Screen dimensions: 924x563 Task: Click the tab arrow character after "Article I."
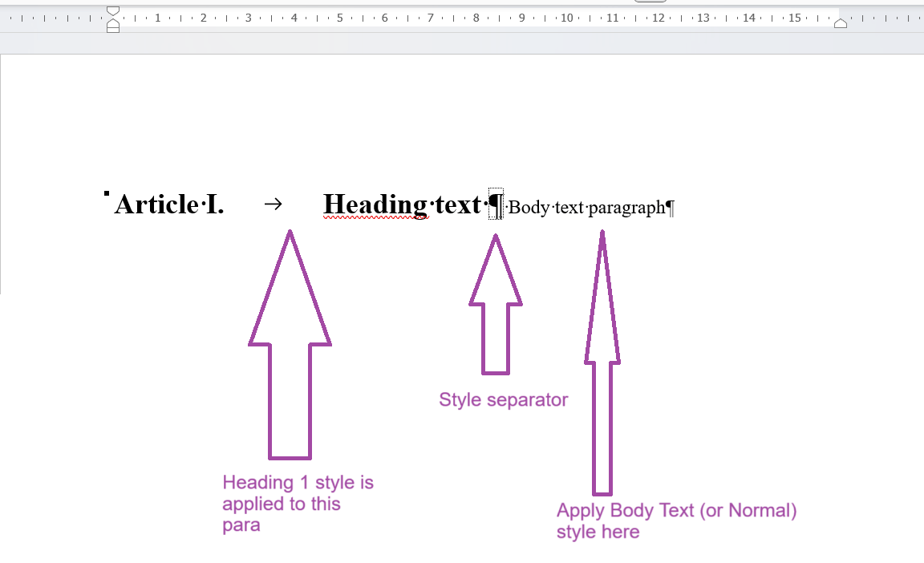point(273,205)
